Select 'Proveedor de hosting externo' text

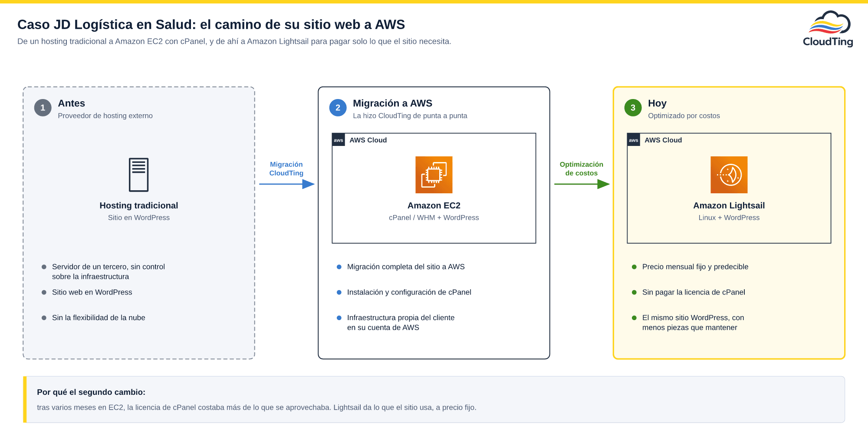[x=105, y=116]
